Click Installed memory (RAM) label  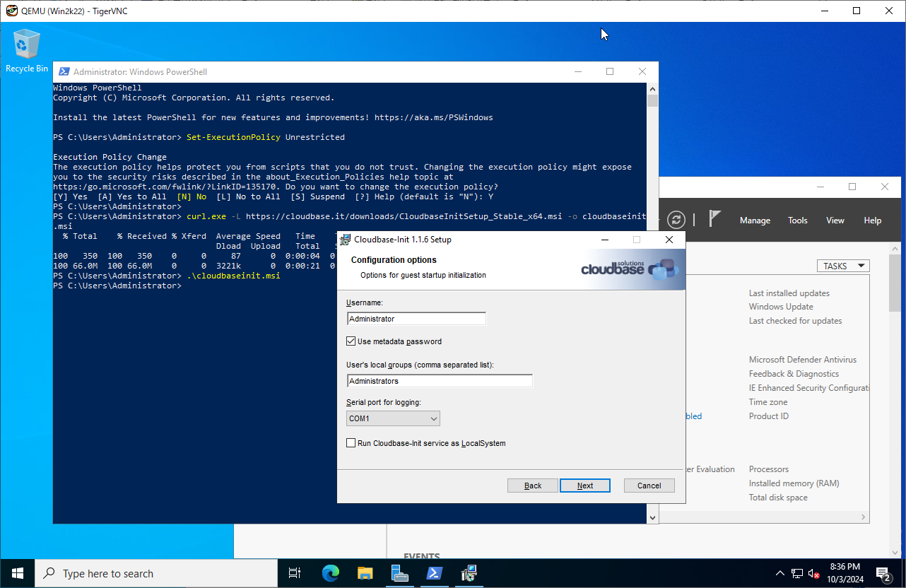[794, 483]
